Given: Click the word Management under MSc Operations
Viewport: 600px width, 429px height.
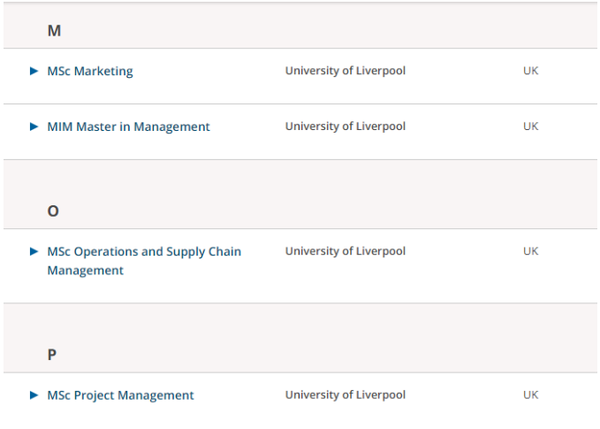Looking at the screenshot, I should 85,271.
